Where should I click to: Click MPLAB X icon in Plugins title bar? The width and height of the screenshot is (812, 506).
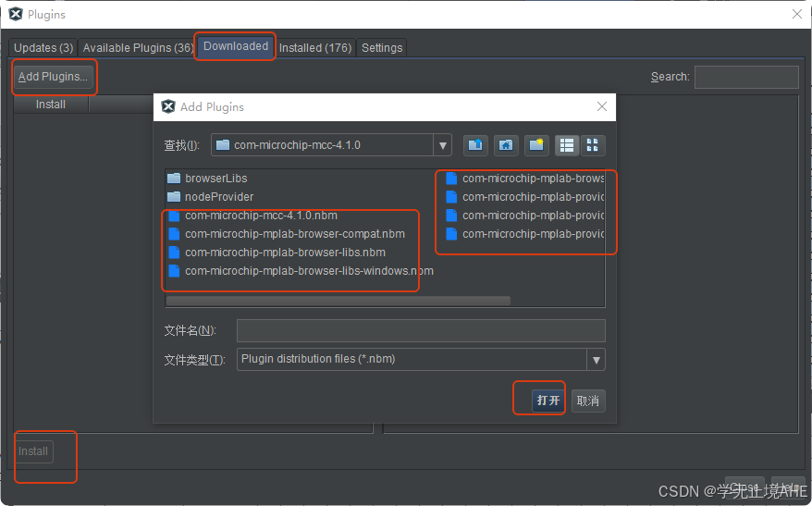pyautogui.click(x=16, y=15)
